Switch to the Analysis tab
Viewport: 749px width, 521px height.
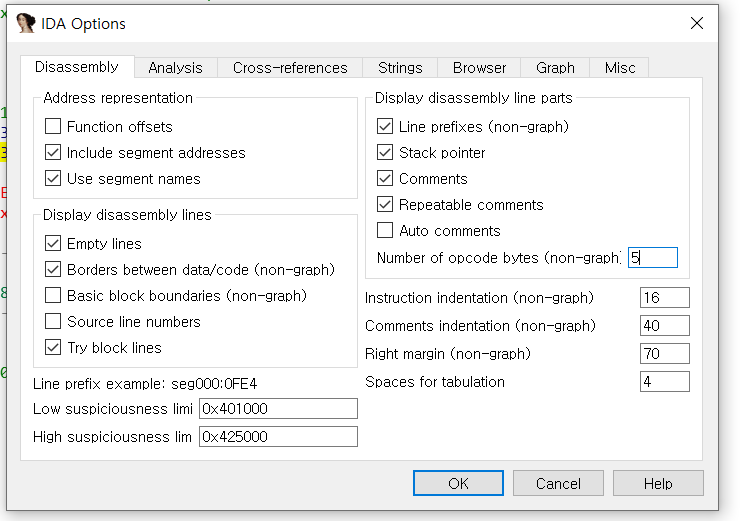[x=175, y=68]
